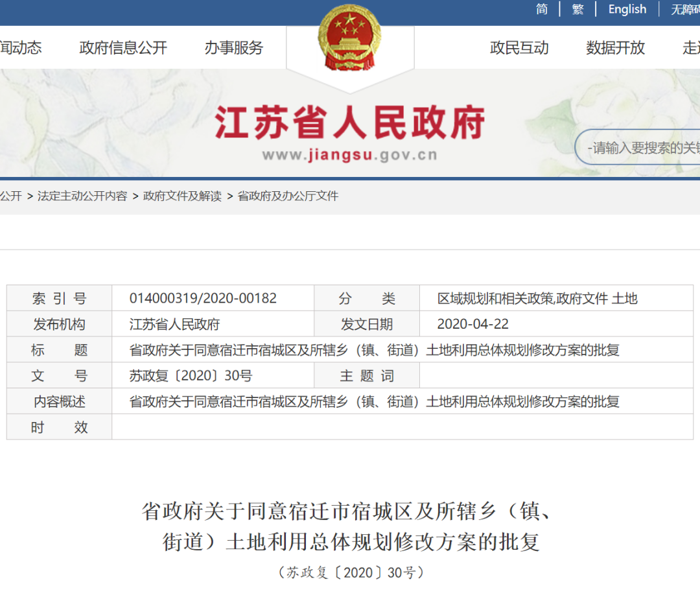Click the www.jiangsu.gov.cn URL text
700x599 pixels.
tap(349, 155)
